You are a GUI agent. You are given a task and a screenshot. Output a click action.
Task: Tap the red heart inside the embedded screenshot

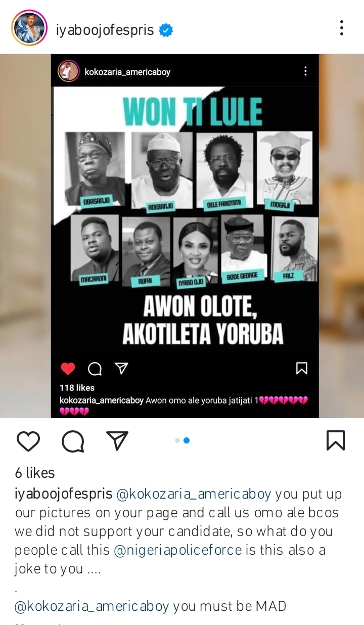68,369
